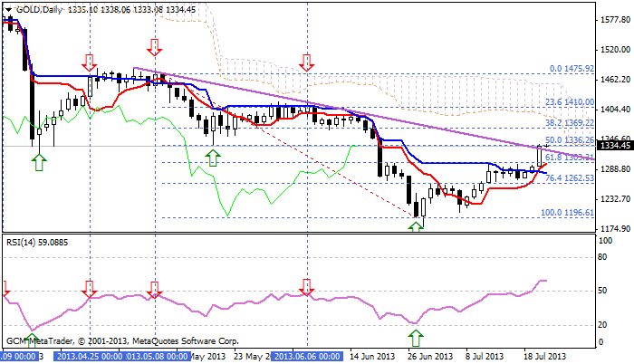Select the Fibonacci level 61.8 1303.21
Viewport: 634px width, 364px height.
[x=570, y=158]
